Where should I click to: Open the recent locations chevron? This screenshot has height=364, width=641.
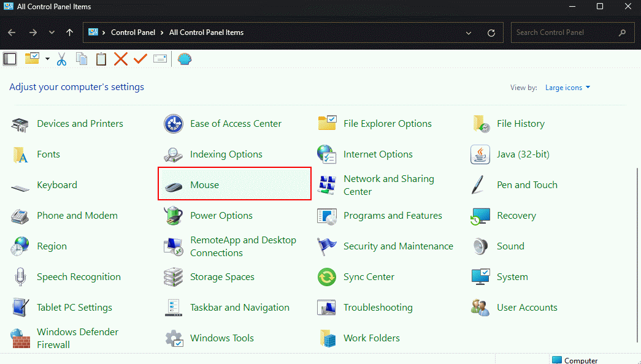pos(52,32)
